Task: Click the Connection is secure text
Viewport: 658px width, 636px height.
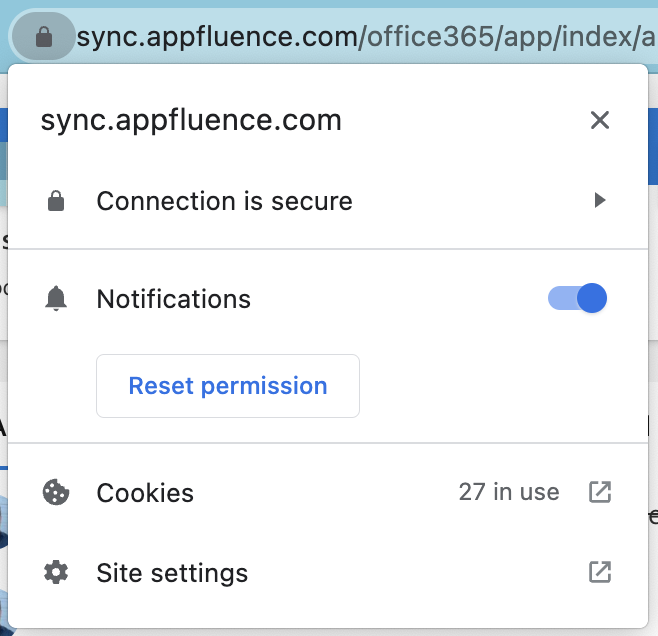Action: click(224, 201)
